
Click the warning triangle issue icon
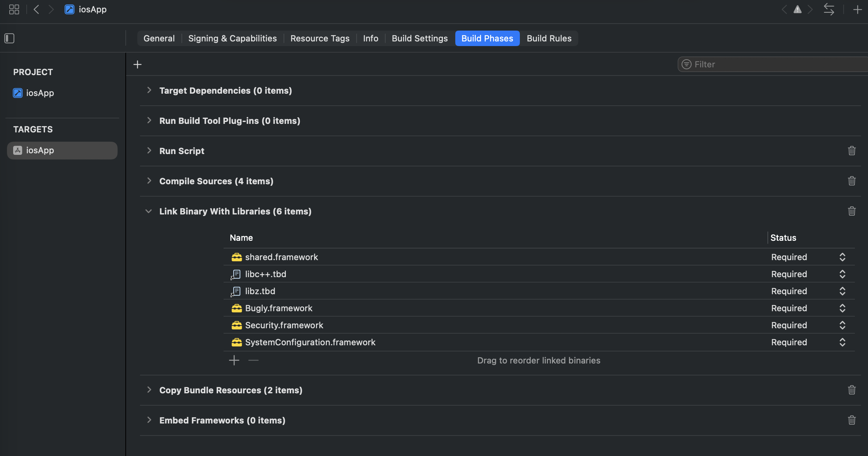(x=797, y=9)
